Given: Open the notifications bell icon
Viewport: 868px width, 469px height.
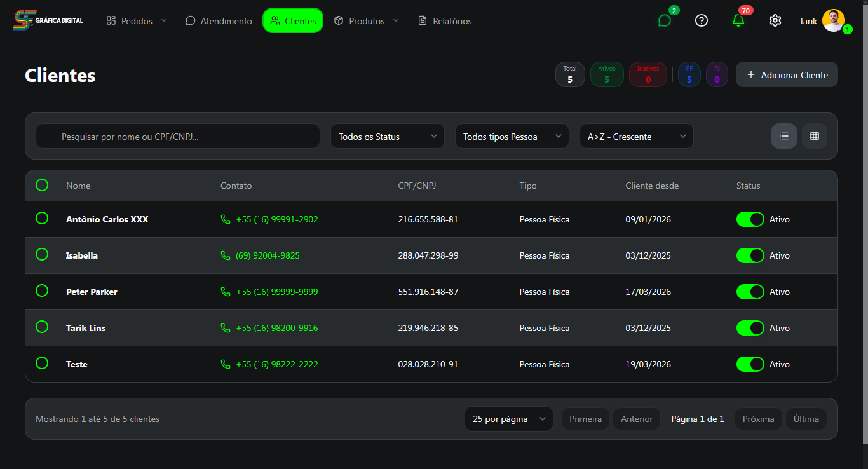Looking at the screenshot, I should point(738,20).
